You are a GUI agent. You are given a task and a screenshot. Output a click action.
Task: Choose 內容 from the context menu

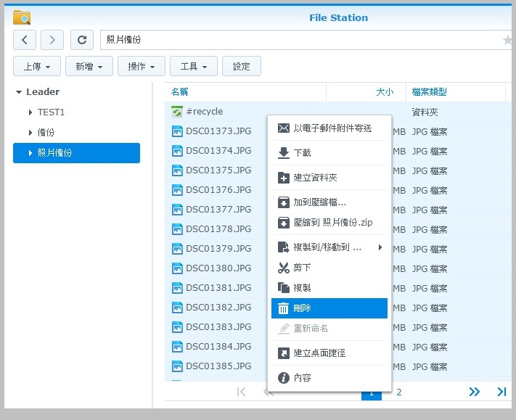[x=329, y=378]
